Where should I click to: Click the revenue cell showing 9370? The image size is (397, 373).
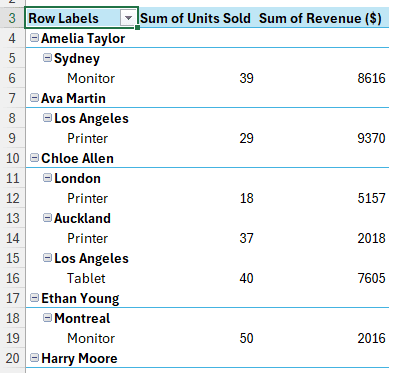(371, 138)
